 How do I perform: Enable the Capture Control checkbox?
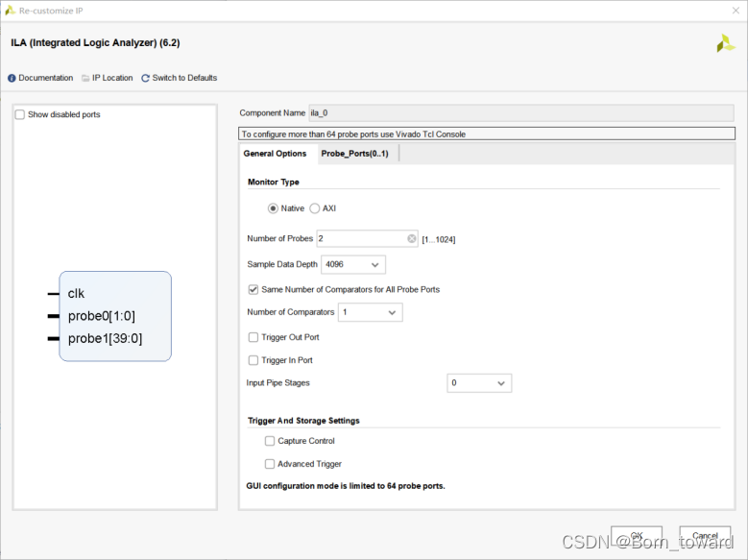pos(270,441)
